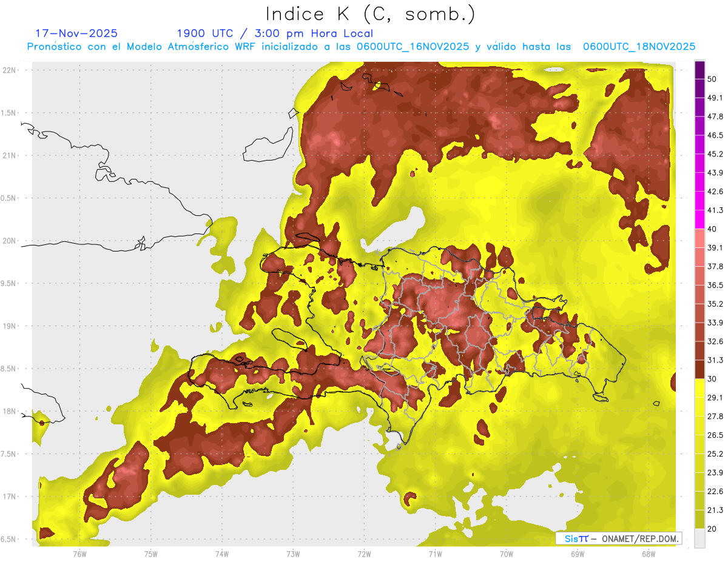Click legend value '39.1'

tap(715, 248)
